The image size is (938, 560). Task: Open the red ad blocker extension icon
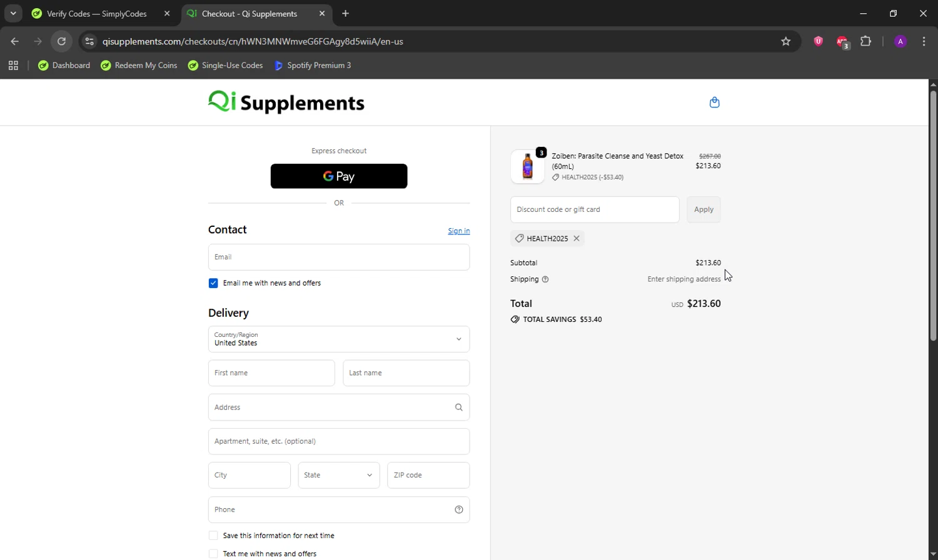[x=842, y=42]
